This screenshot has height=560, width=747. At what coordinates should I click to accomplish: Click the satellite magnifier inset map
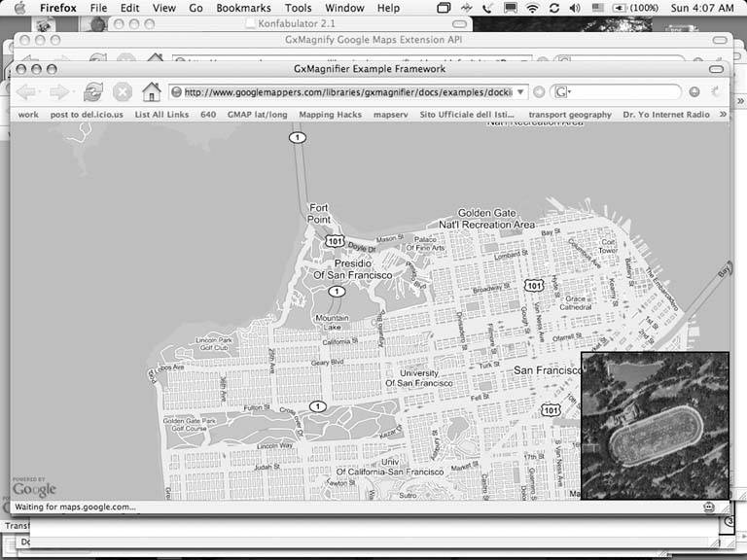click(655, 426)
